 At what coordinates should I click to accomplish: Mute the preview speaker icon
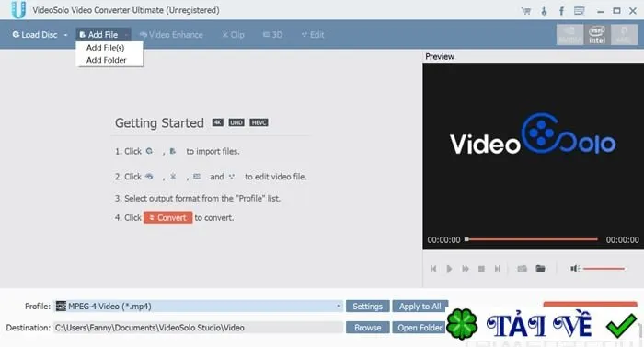click(x=575, y=269)
